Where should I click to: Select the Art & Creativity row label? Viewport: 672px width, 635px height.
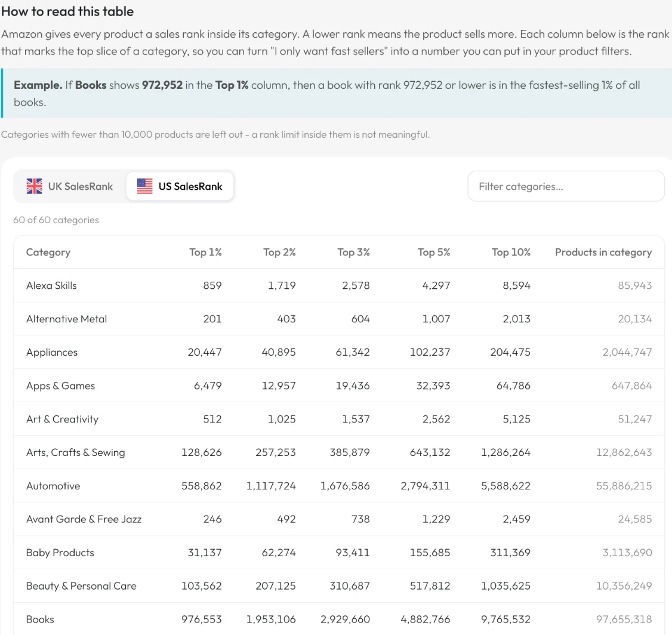click(62, 419)
